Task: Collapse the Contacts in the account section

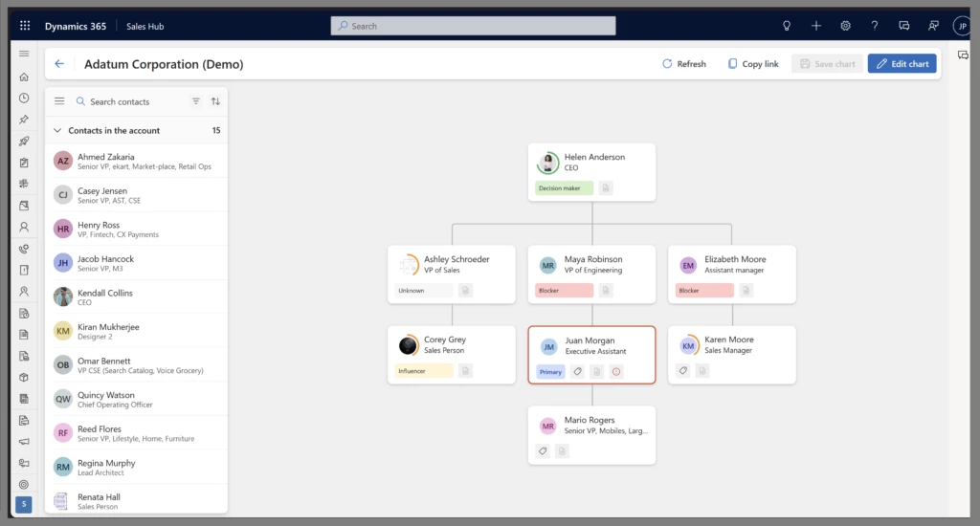Action: pyautogui.click(x=57, y=131)
